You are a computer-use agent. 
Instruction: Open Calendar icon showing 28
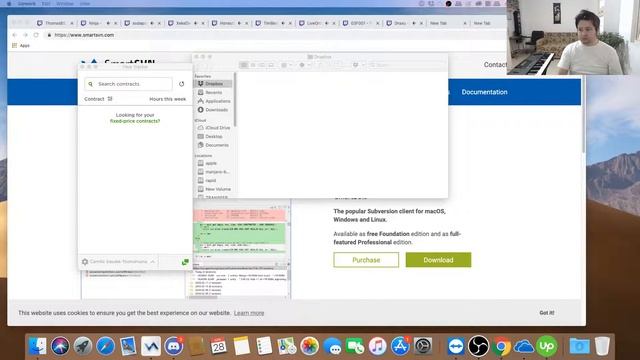pos(219,346)
